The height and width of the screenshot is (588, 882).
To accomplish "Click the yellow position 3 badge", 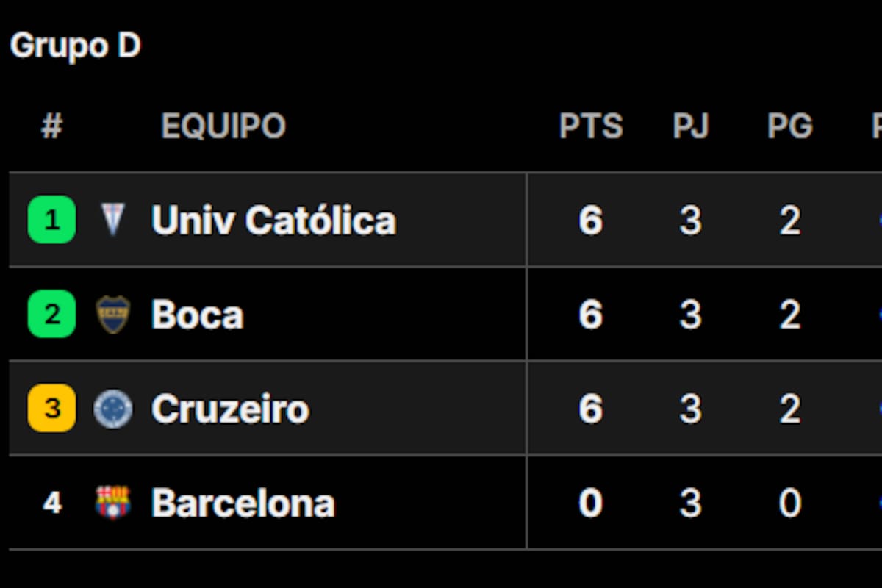I will (51, 408).
